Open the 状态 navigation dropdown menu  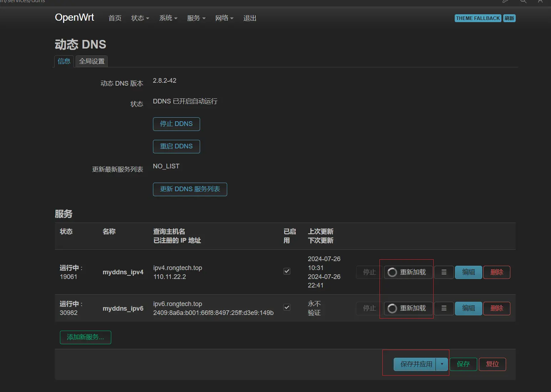click(140, 18)
